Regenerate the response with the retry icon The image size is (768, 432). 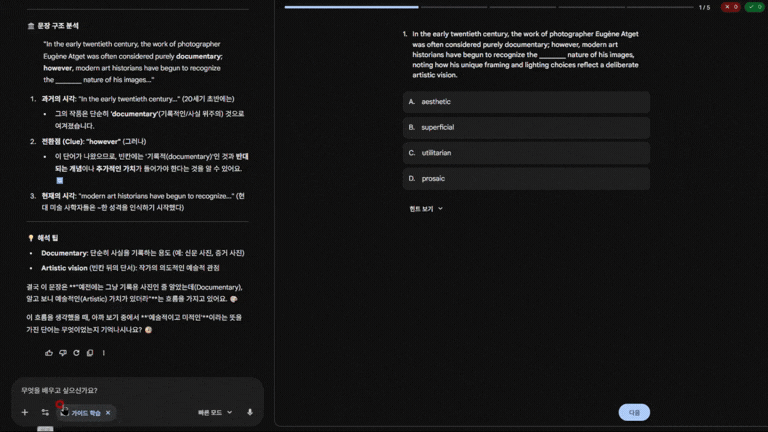point(76,353)
